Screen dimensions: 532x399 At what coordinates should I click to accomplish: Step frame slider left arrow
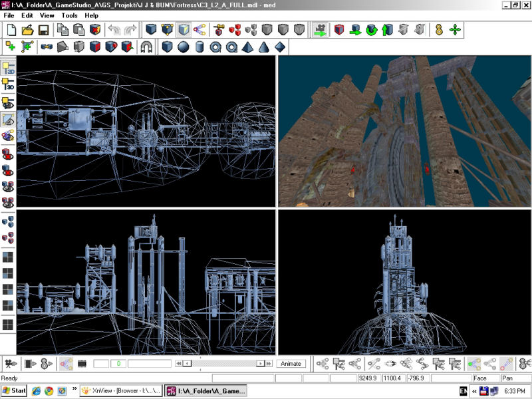tap(187, 364)
